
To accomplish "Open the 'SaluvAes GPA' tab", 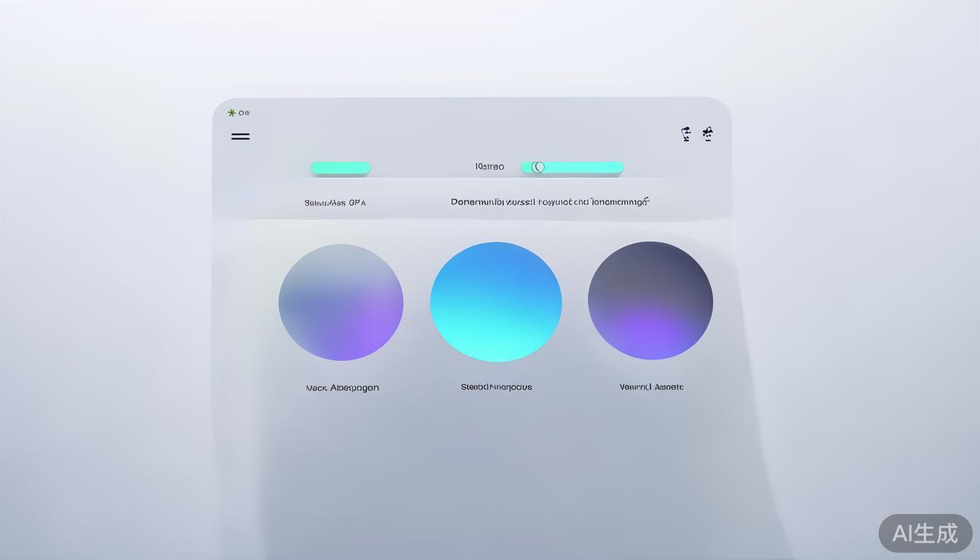I will point(335,203).
